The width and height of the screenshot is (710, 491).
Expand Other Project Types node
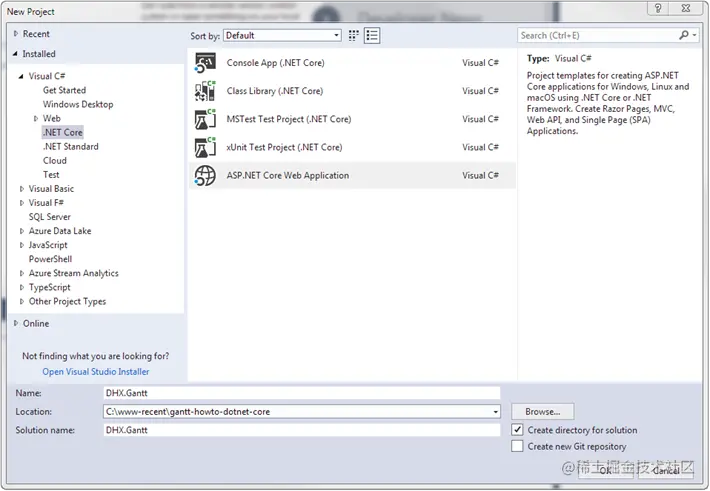(21, 301)
